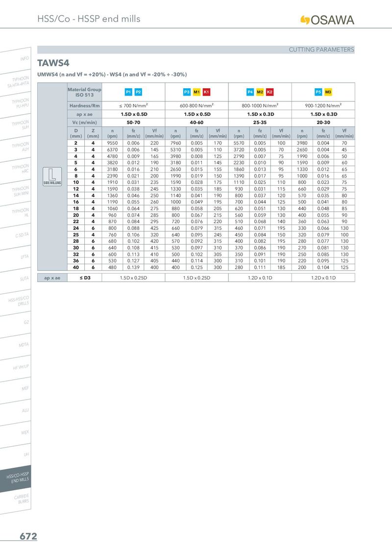Select the highlighted HSS/CO-HSSP END MILLS tab
The height and width of the screenshot is (555, 392).
point(16,479)
